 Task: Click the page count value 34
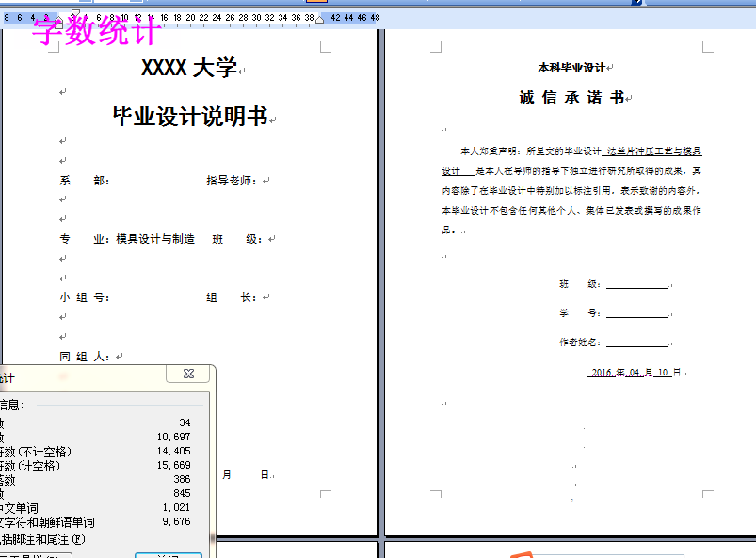pyautogui.click(x=185, y=422)
